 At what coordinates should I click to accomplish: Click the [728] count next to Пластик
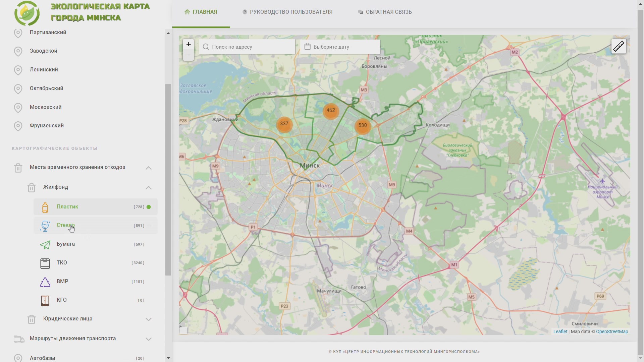139,207
